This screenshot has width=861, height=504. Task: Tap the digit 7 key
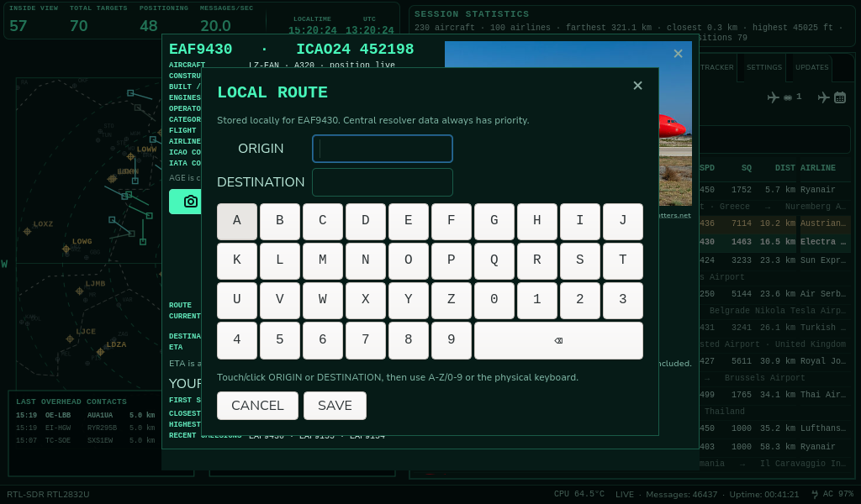(365, 340)
